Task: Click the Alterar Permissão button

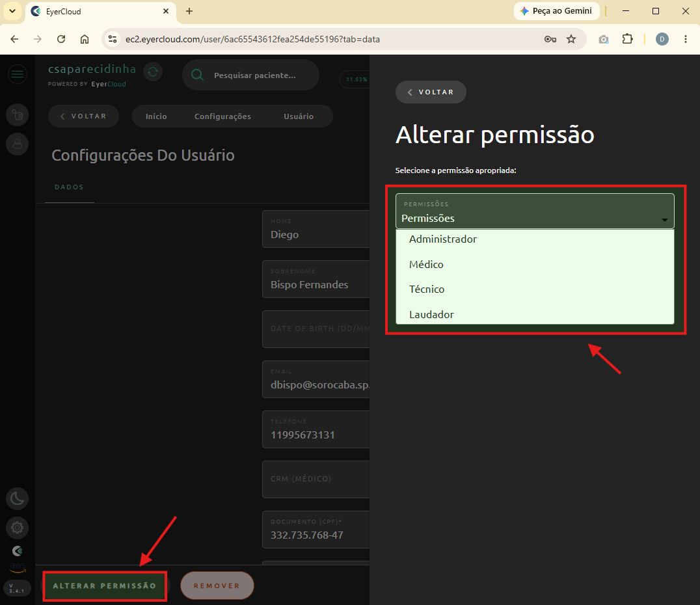Action: pos(105,585)
